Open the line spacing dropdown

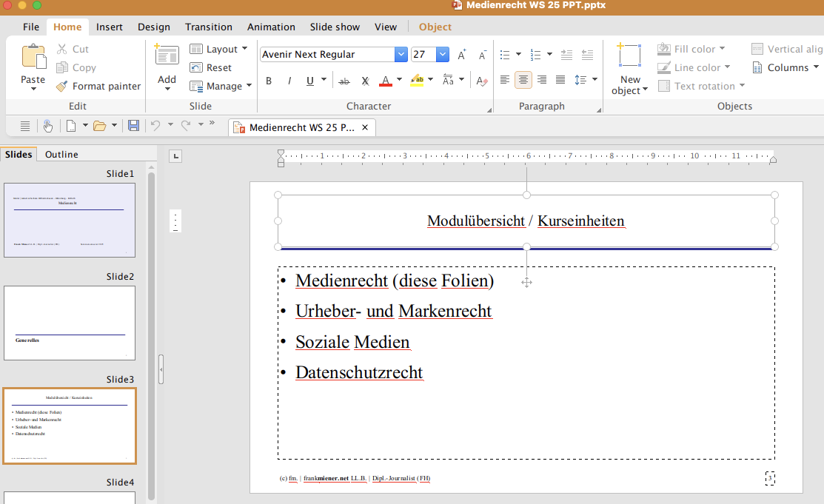click(x=595, y=79)
